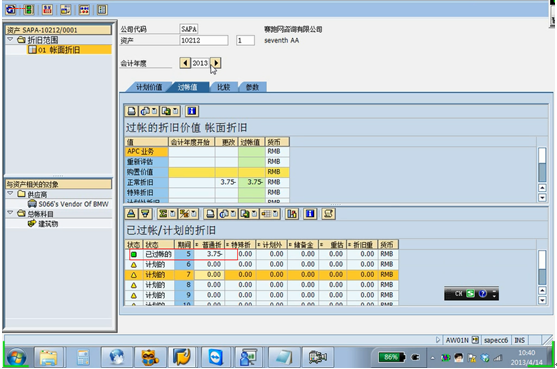The width and height of the screenshot is (557, 369).
Task: Switch to the 计划价值 tab
Action: pyautogui.click(x=149, y=87)
